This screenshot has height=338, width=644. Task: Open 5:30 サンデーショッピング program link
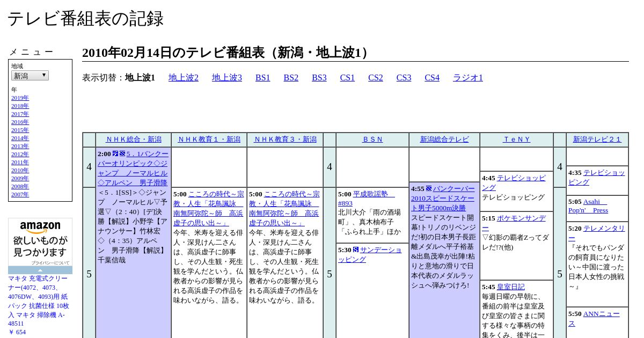pyautogui.click(x=370, y=254)
